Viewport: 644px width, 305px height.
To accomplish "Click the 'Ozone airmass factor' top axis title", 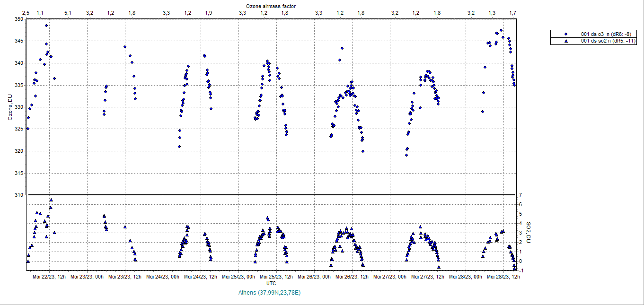I will pos(271,6).
